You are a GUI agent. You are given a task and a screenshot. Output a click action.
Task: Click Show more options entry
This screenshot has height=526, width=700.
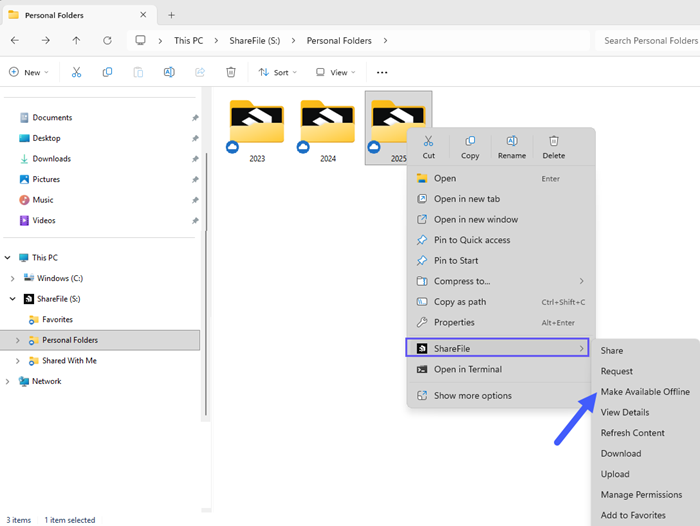point(472,395)
